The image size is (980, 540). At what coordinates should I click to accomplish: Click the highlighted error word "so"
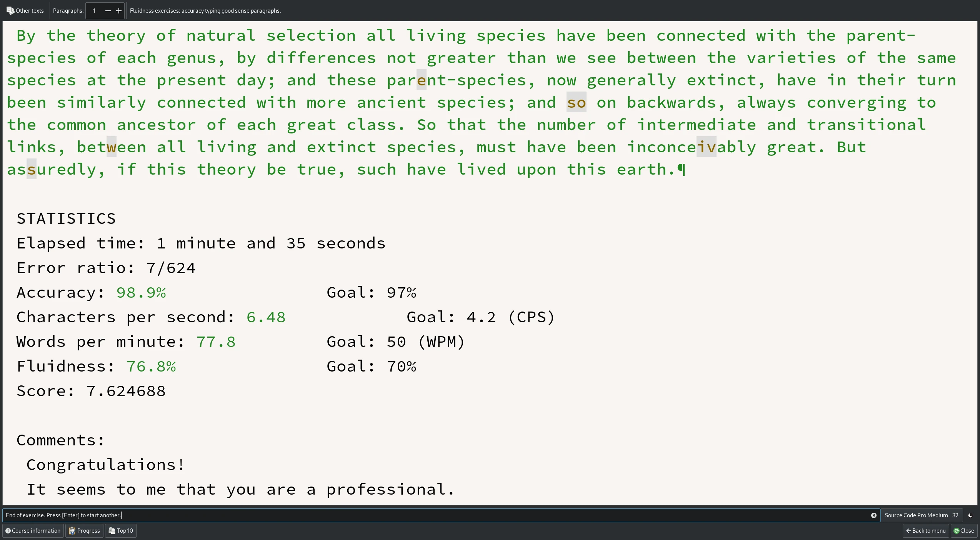point(576,103)
